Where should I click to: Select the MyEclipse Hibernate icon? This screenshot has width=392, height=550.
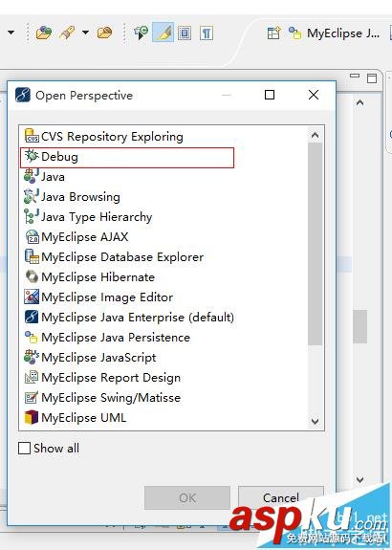coord(32,276)
